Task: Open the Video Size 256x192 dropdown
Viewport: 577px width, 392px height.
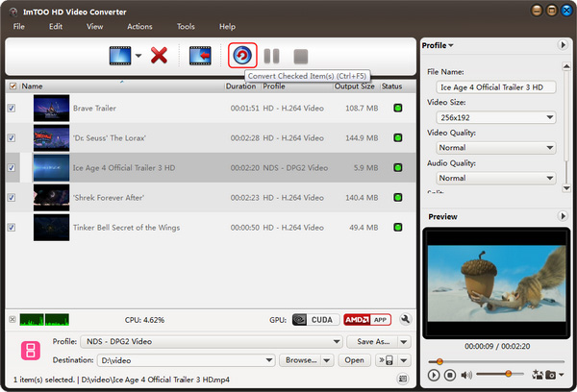Action: (x=496, y=117)
